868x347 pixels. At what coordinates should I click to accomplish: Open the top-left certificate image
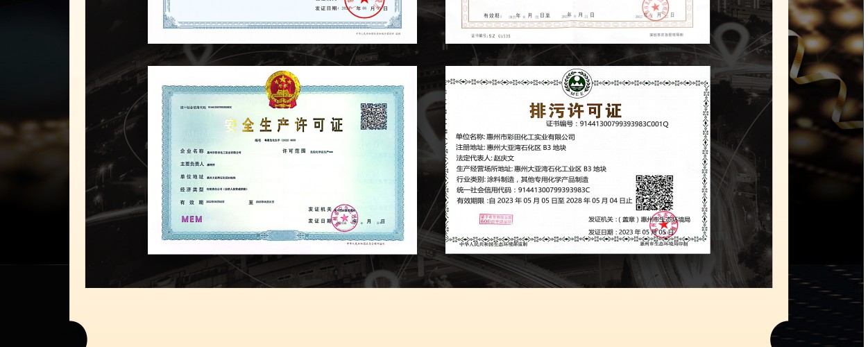(282, 21)
